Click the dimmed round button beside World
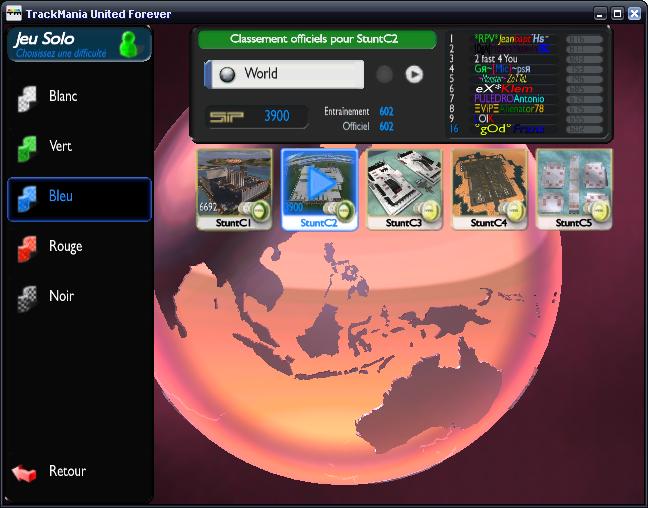 (x=384, y=74)
